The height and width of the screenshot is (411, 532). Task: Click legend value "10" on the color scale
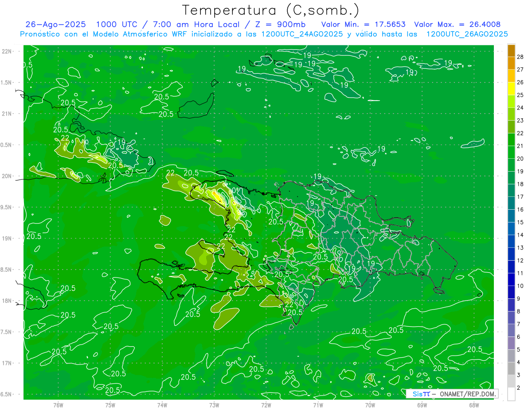click(521, 286)
